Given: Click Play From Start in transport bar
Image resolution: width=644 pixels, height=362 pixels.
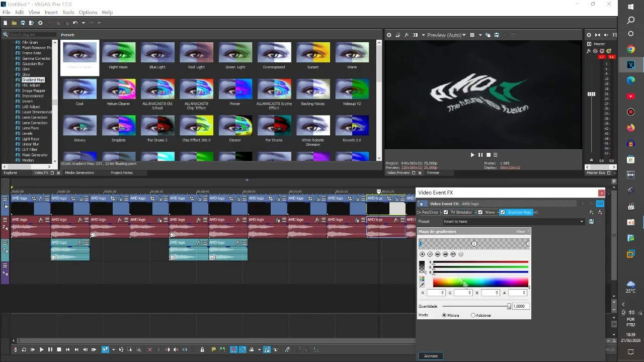Looking at the screenshot, I should 33,349.
